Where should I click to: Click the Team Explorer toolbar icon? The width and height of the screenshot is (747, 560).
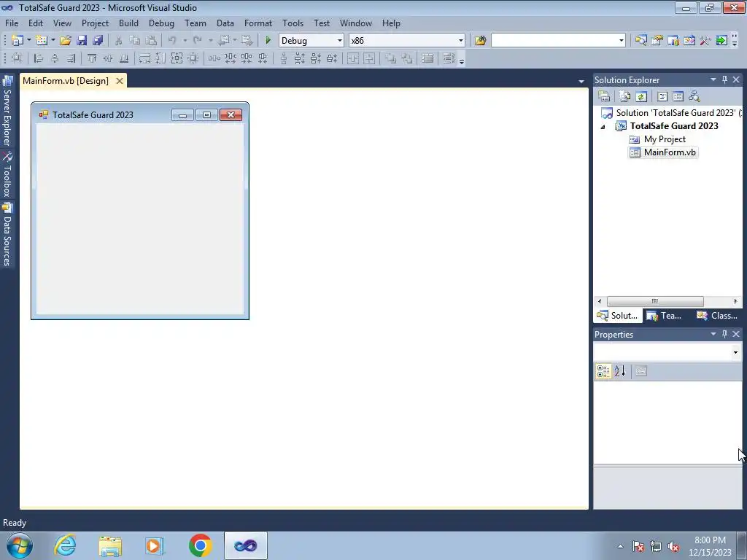[673, 41]
